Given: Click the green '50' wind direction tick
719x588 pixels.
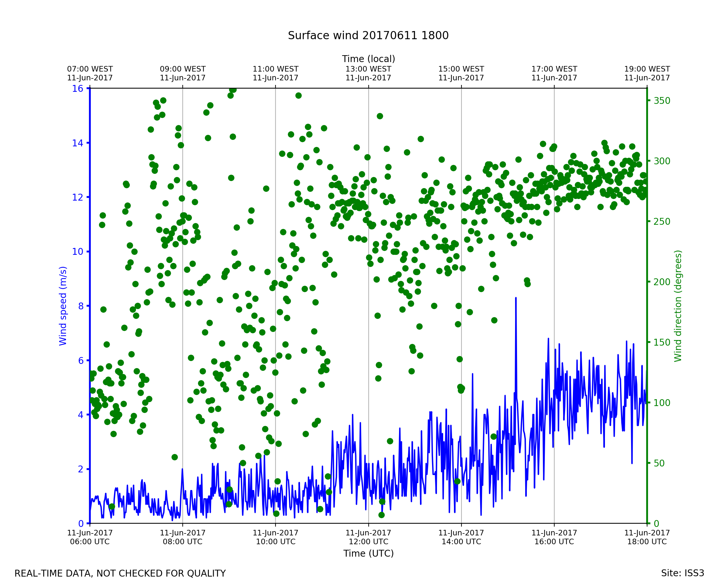Looking at the screenshot, I should 660,463.
